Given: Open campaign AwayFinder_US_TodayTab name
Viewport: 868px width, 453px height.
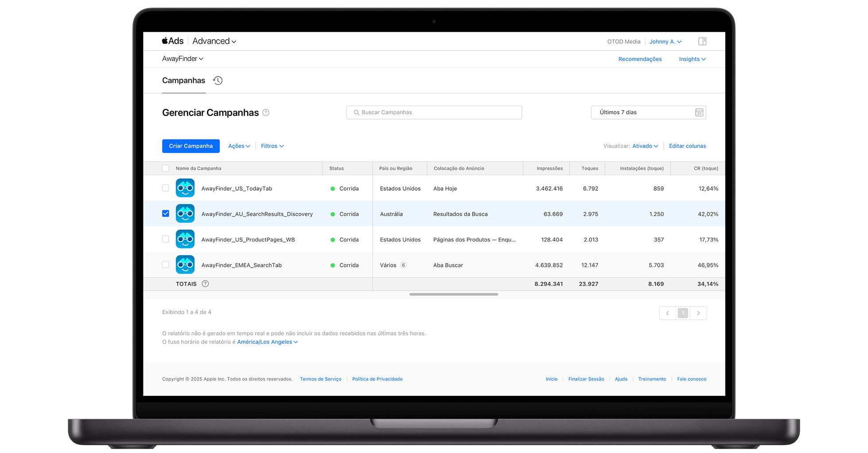Looking at the screenshot, I should [236, 188].
